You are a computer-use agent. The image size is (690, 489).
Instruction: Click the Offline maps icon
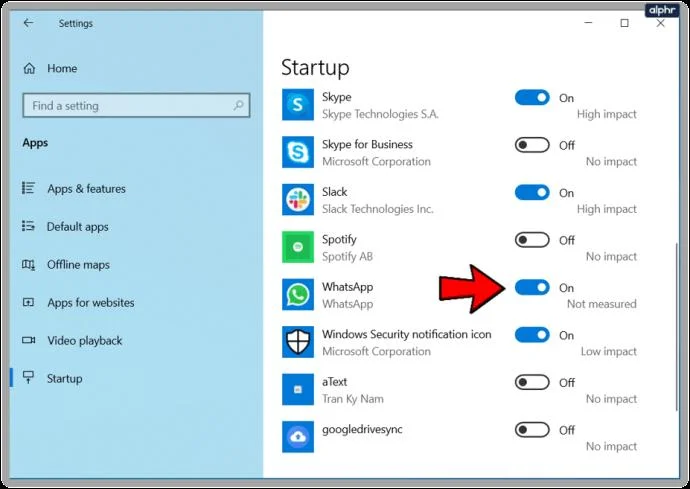[x=28, y=265]
